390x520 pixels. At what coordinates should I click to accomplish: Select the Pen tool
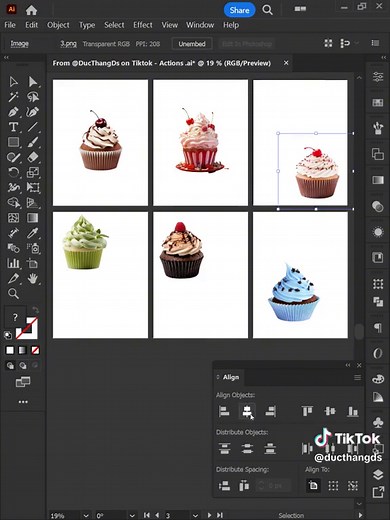tap(13, 112)
